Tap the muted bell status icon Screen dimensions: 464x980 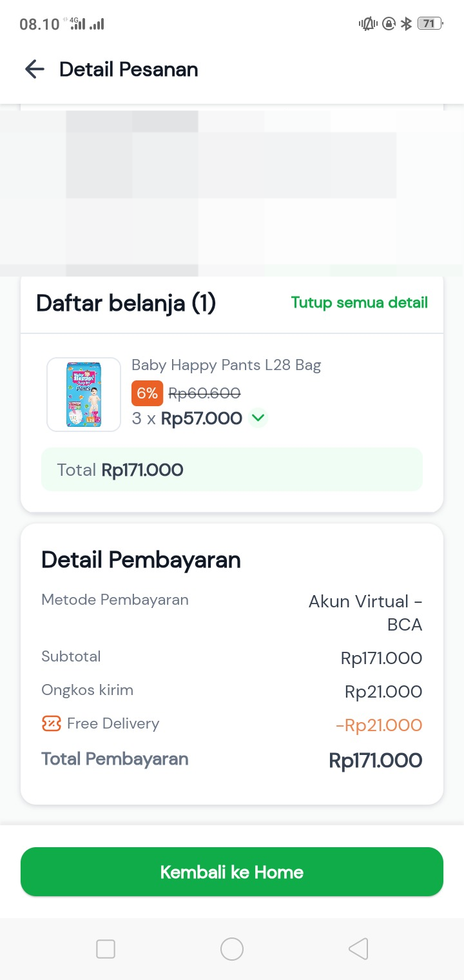pos(368,24)
